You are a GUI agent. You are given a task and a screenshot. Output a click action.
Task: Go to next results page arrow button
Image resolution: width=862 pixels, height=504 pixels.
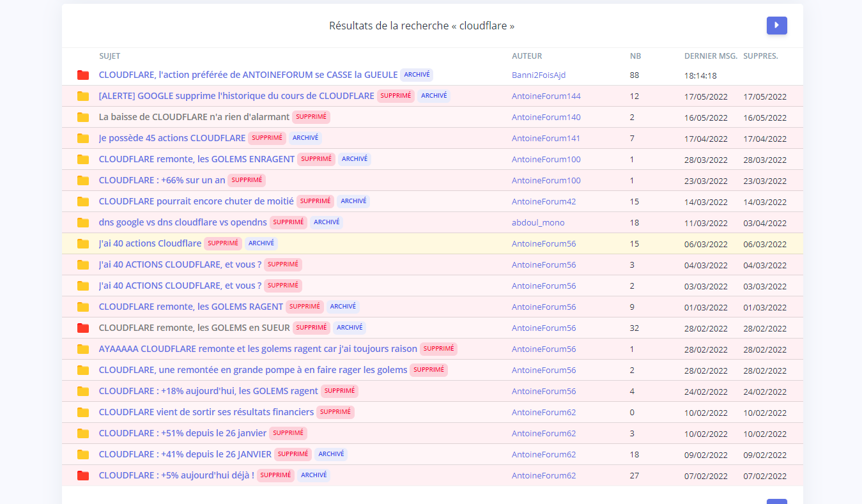776,26
